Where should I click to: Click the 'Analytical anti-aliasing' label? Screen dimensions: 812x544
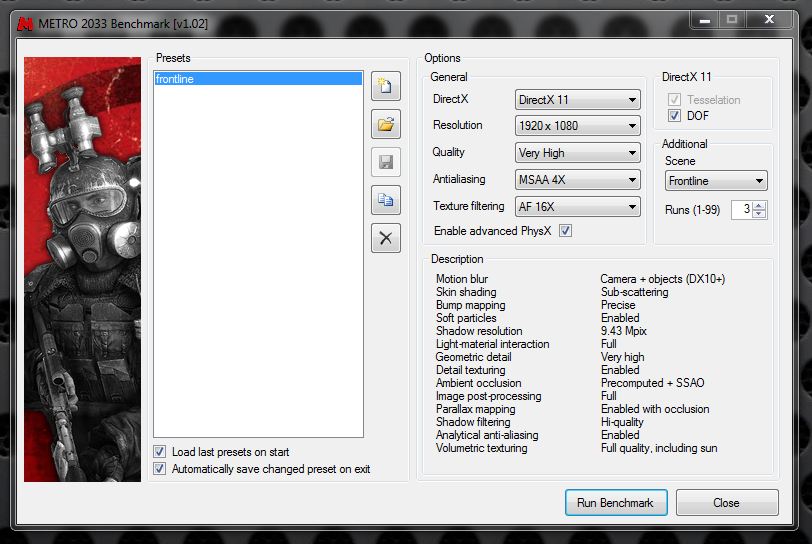487,435
